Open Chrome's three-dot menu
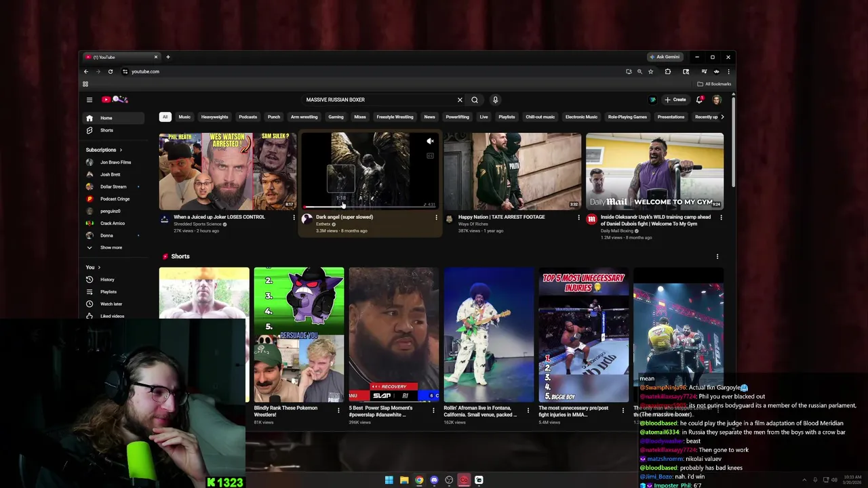This screenshot has height=488, width=868. click(728, 71)
